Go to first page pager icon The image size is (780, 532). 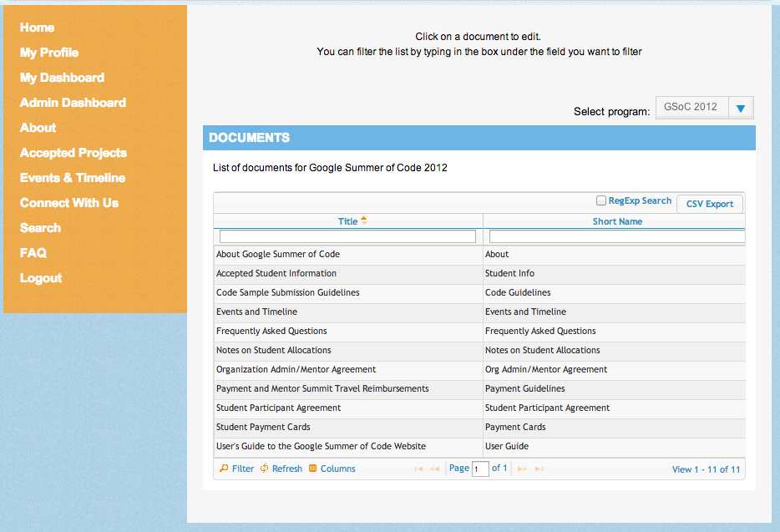pos(418,469)
